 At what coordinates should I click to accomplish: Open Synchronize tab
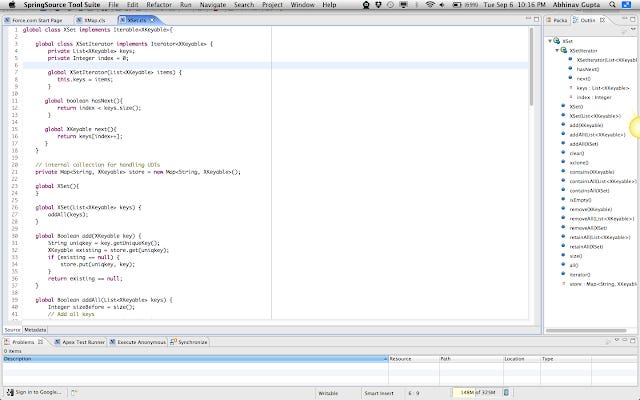tap(189, 342)
